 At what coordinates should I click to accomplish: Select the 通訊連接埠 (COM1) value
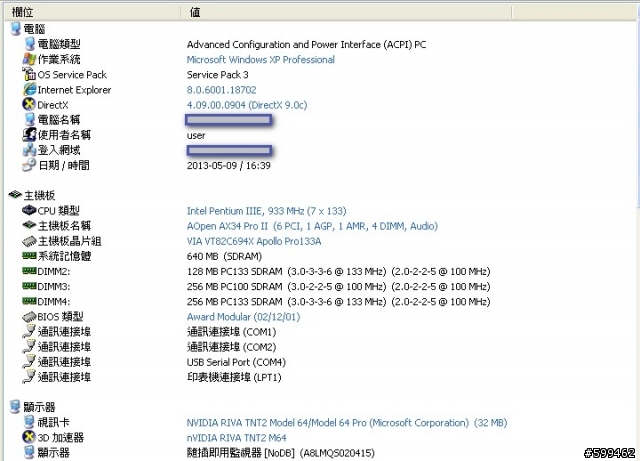231,332
